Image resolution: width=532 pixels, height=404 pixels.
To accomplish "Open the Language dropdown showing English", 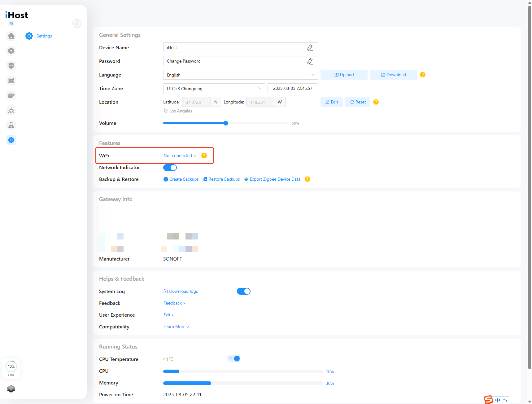I will click(240, 75).
